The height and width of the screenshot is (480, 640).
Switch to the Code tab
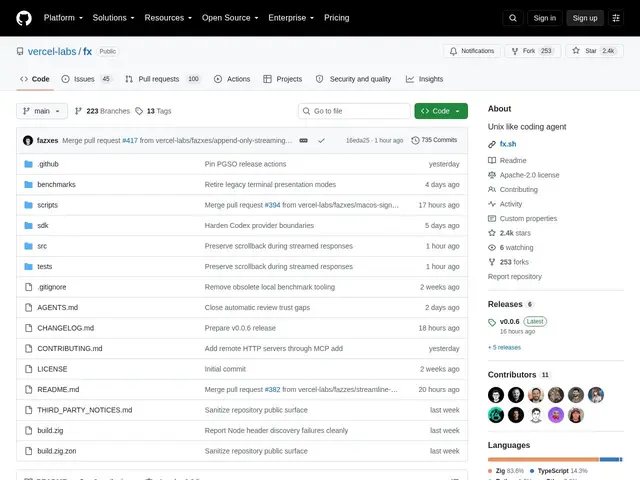click(35, 79)
